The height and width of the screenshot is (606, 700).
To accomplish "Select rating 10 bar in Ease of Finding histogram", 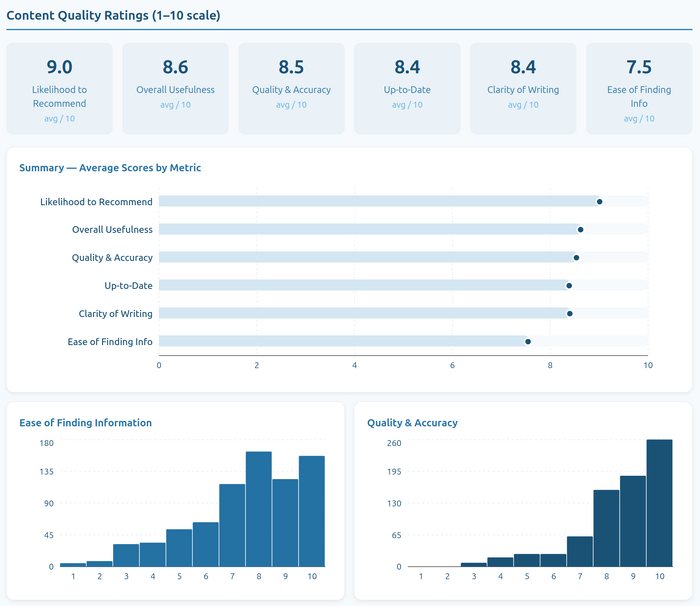I will (x=312, y=512).
